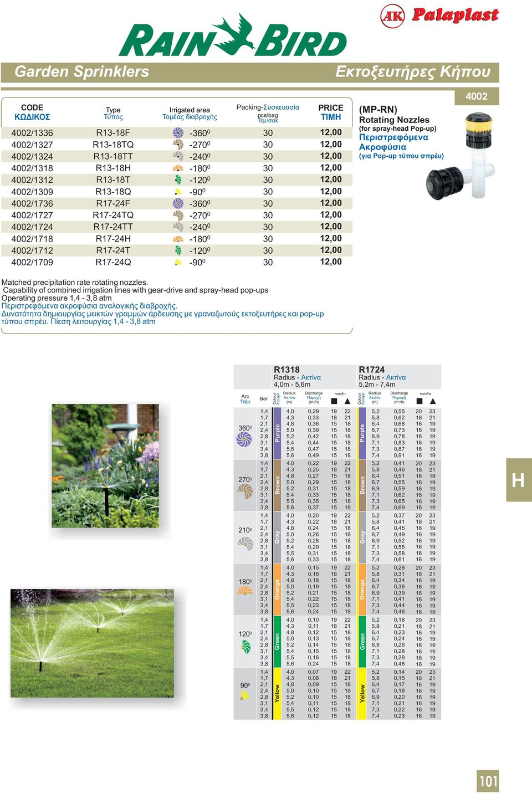The width and height of the screenshot is (532, 794).
Task: Click the square spacing symbol under R1724 mm/hr
Action: tap(420, 401)
